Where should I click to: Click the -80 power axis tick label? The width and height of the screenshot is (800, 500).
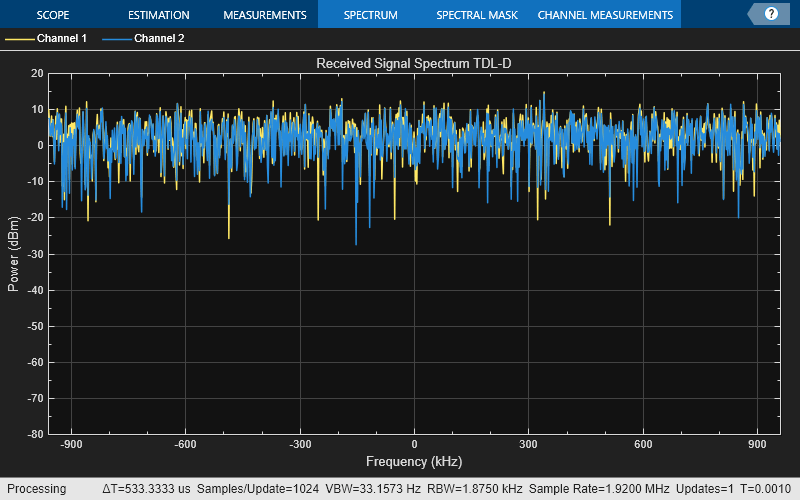36,434
